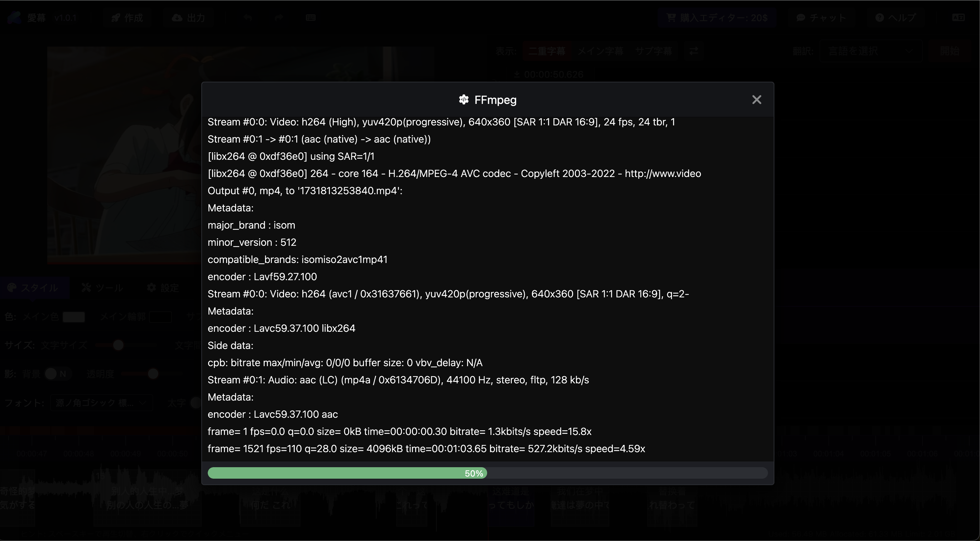Open the keyboard shortcuts icon
Viewport: 980px width, 541px height.
click(x=311, y=18)
